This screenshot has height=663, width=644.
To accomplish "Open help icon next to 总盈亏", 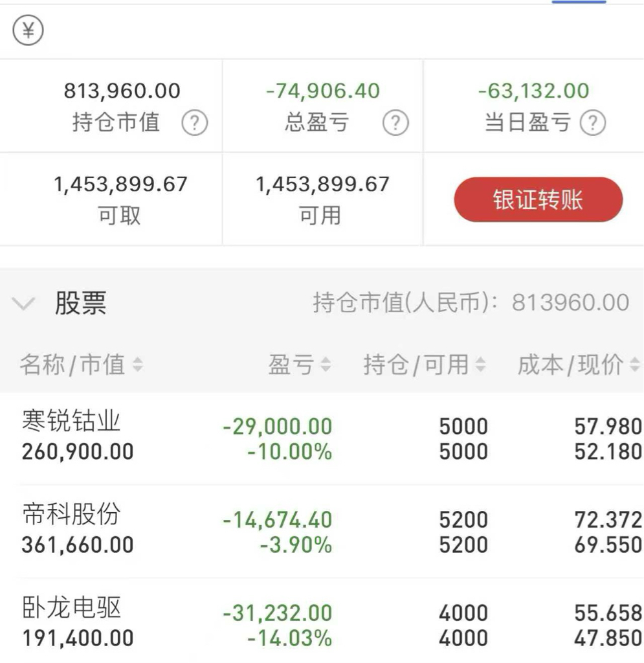I will [395, 123].
